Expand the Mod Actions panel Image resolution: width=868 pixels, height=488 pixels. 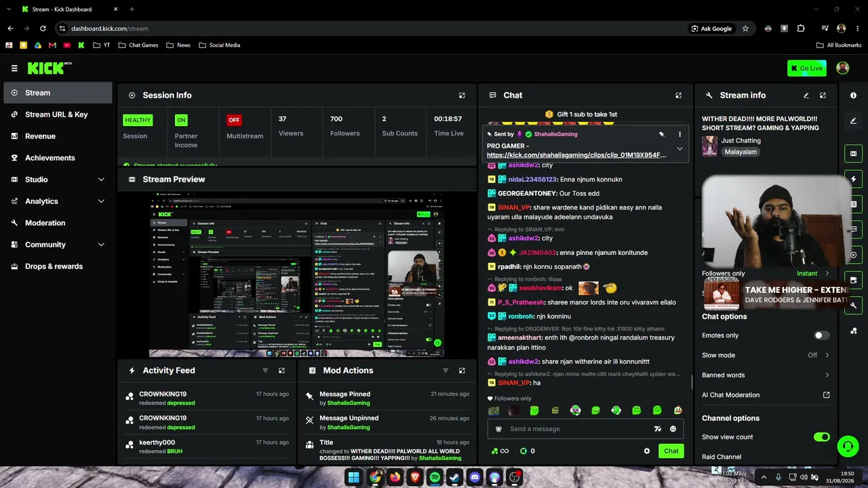point(462,371)
